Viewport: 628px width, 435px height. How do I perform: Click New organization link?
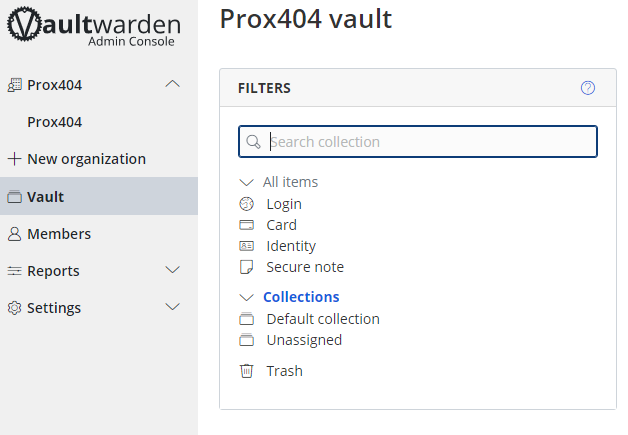(x=86, y=159)
